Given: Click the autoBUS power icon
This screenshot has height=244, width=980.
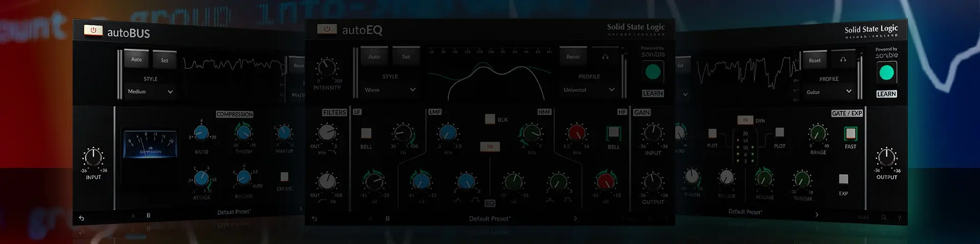Looking at the screenshot, I should (x=93, y=31).
